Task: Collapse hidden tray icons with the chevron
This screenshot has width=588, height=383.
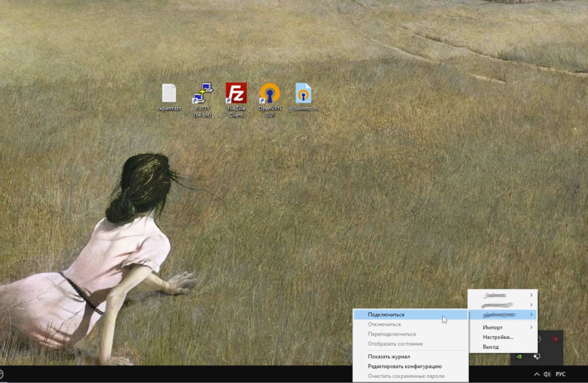Action: pyautogui.click(x=537, y=374)
